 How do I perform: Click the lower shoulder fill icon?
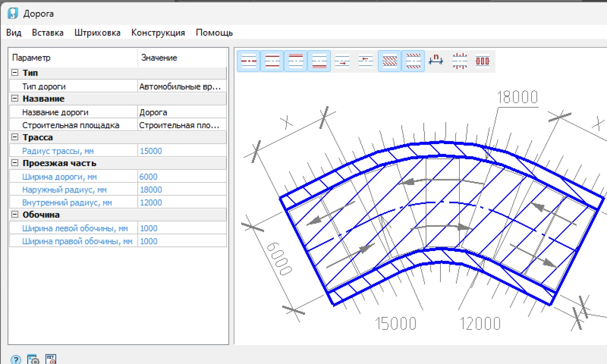[x=319, y=61]
